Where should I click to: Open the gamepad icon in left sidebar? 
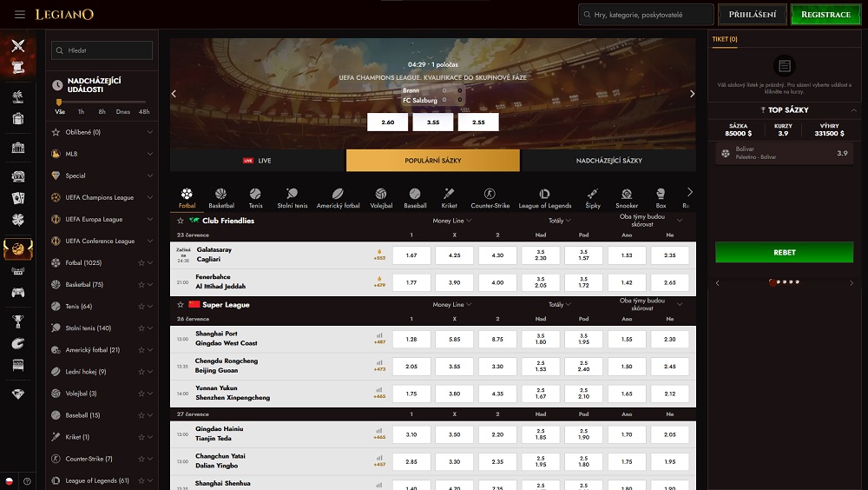tap(18, 292)
